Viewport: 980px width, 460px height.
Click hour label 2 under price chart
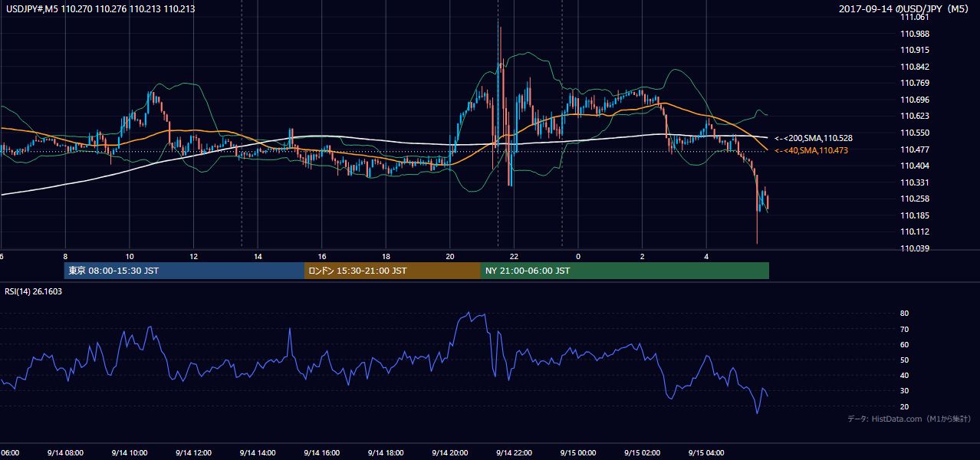coord(643,257)
